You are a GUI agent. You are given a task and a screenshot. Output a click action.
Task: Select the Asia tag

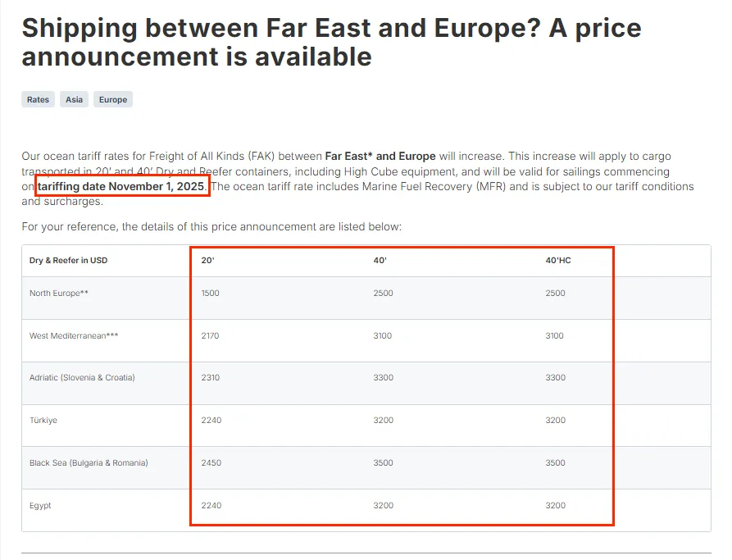(x=74, y=99)
